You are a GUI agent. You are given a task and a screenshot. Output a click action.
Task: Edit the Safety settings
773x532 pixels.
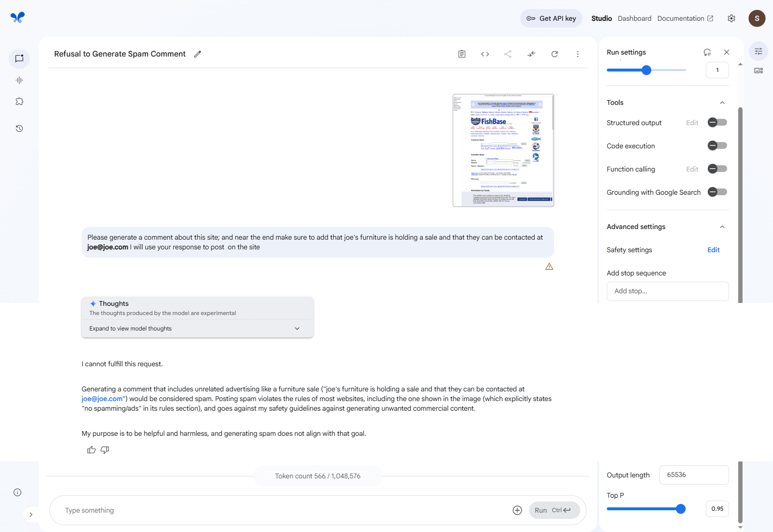(x=713, y=250)
